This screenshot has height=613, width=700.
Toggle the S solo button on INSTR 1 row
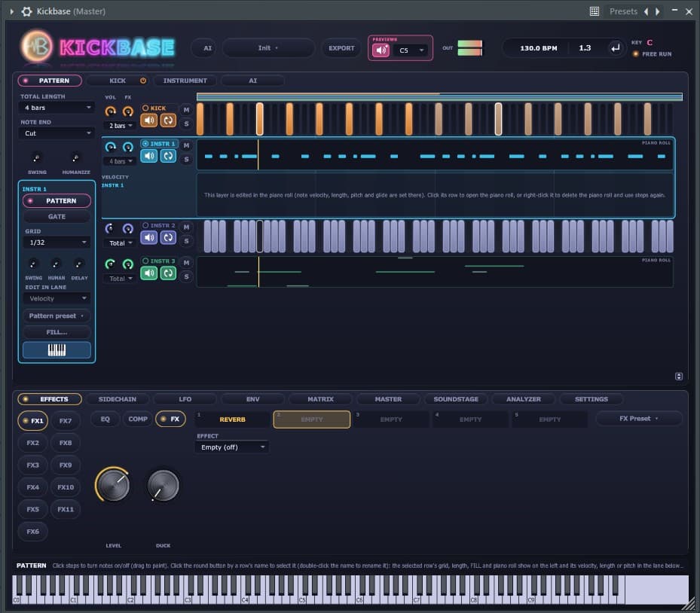tap(186, 159)
